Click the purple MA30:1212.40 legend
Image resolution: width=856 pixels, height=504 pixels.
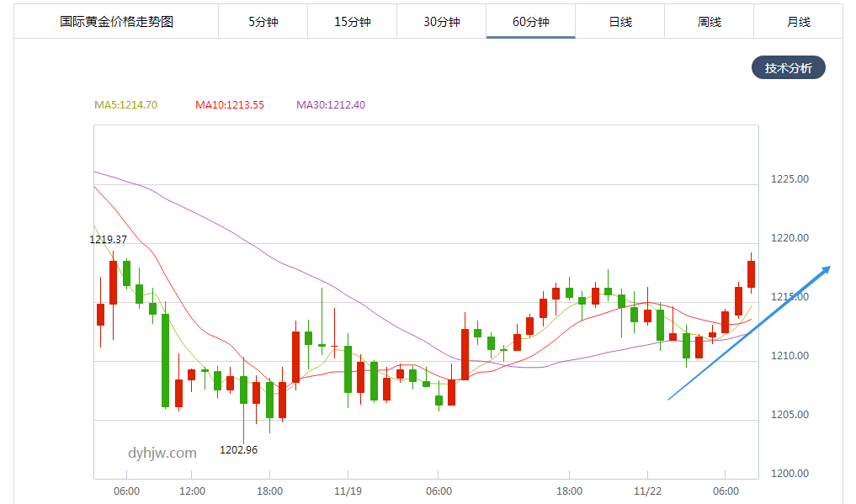330,105
